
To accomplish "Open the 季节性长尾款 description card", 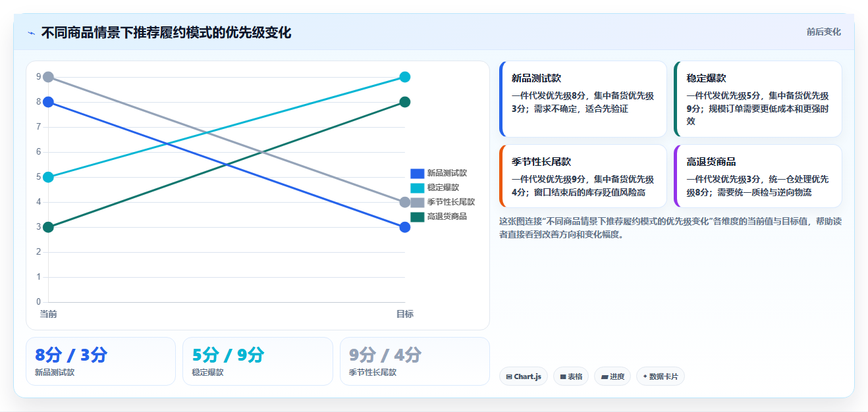I will click(x=583, y=176).
